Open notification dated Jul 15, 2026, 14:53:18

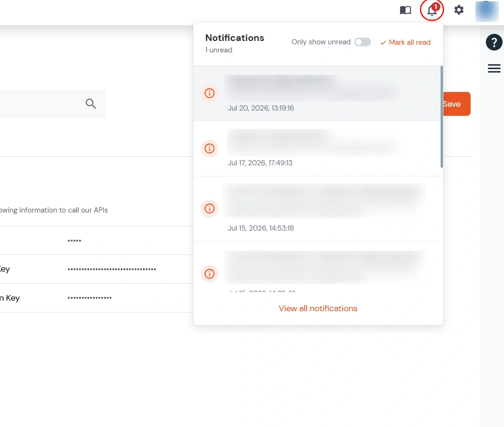coord(317,209)
